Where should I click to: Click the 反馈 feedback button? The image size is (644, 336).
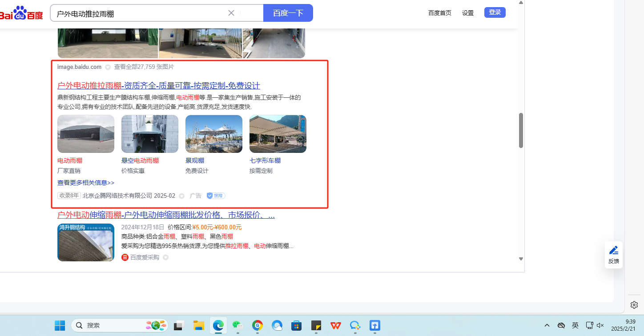[614, 255]
